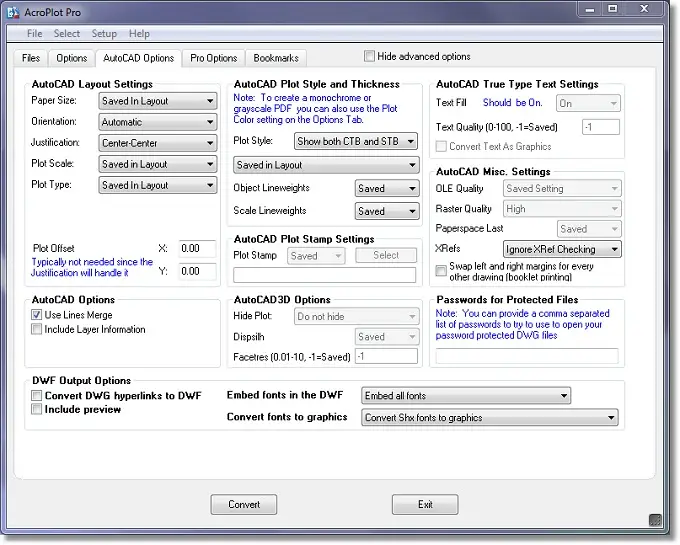The height and width of the screenshot is (545, 680).
Task: Click the resize grip in the corner
Action: tap(655, 519)
